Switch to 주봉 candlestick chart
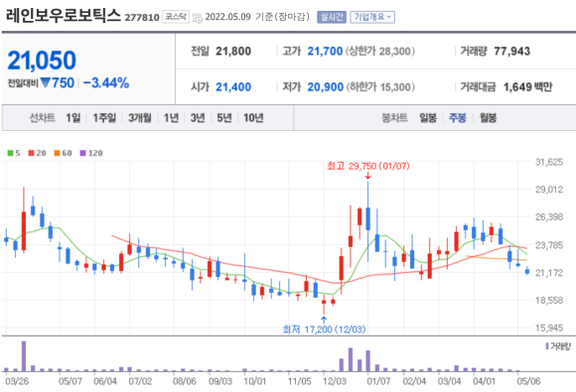Screen dimensions: 576x392 [x=458, y=118]
